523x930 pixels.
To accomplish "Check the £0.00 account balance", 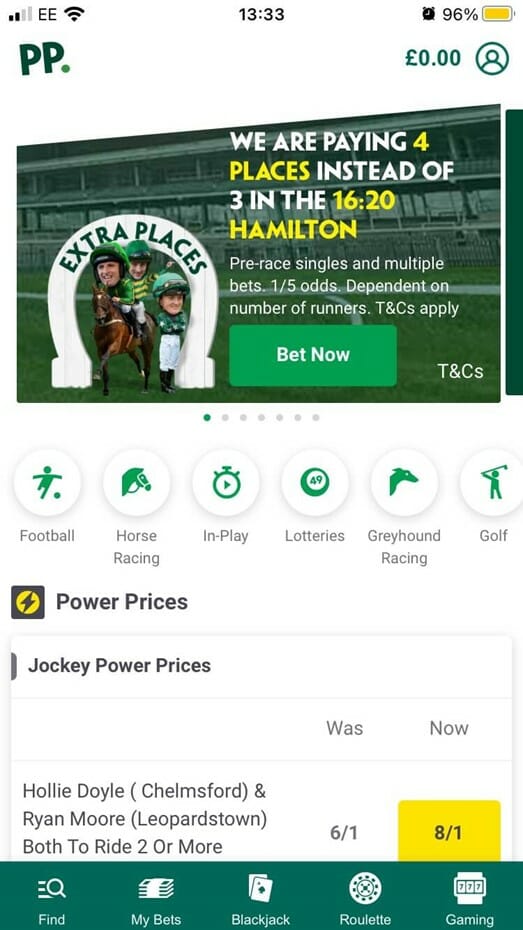I will (x=433, y=58).
